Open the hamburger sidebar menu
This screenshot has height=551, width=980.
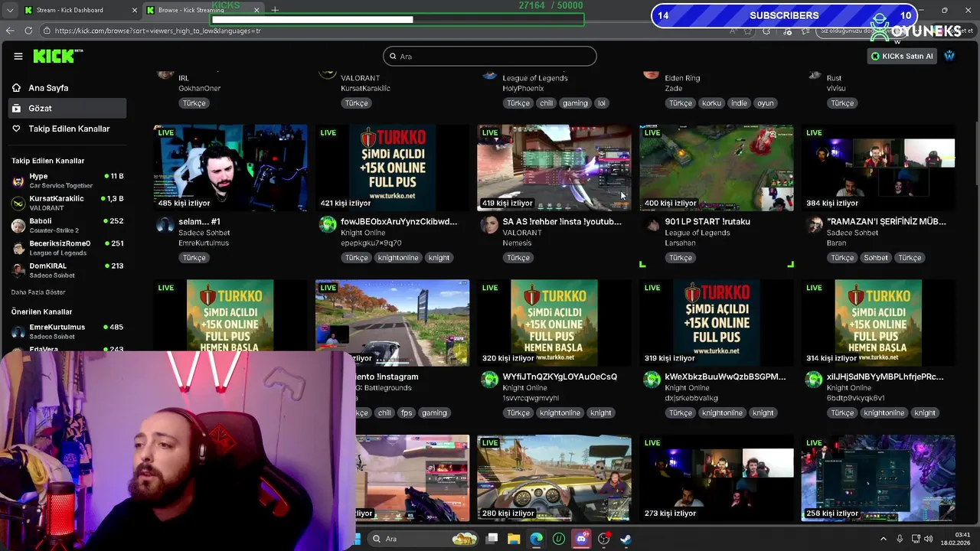tap(18, 56)
